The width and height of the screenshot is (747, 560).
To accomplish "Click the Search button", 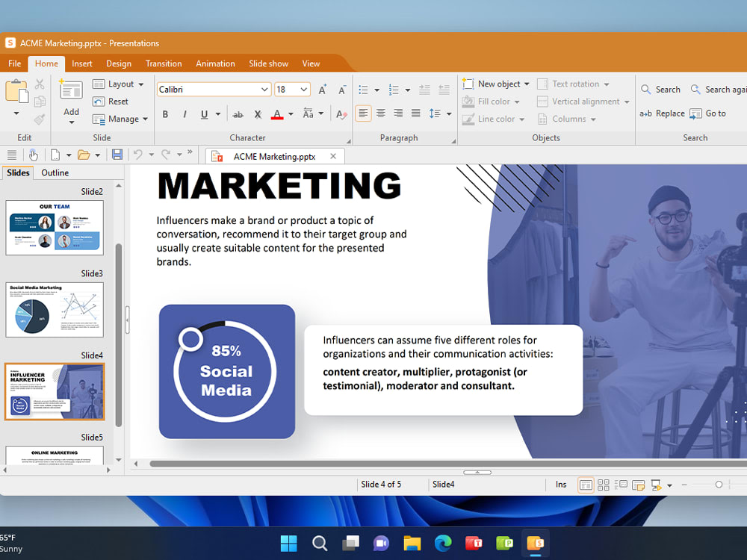I will [x=660, y=90].
